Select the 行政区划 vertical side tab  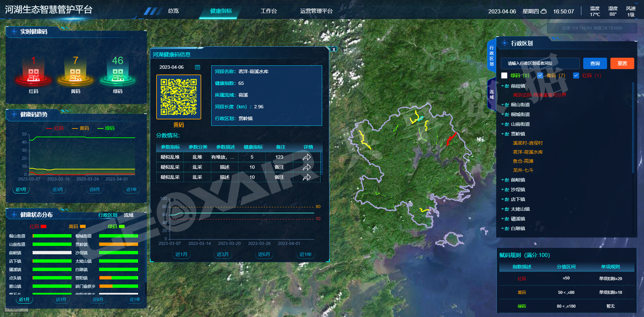491,56
